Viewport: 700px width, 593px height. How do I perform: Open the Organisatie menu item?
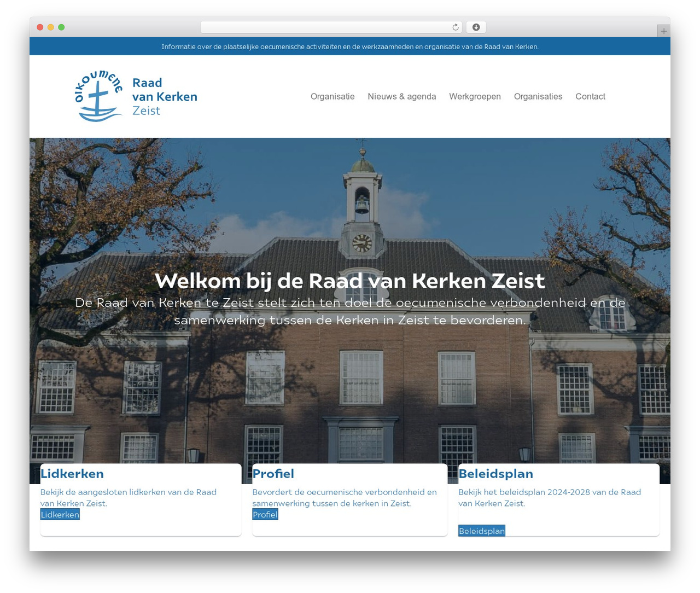[x=332, y=96]
